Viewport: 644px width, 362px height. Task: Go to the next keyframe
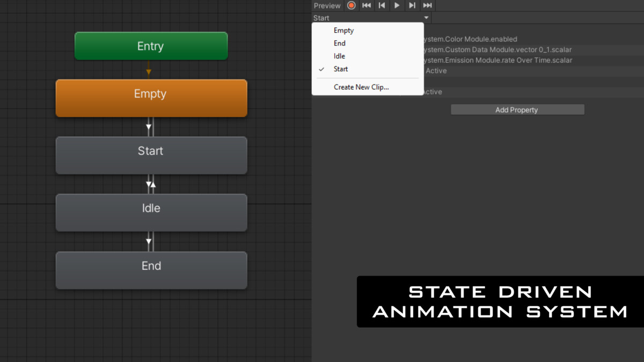click(412, 5)
